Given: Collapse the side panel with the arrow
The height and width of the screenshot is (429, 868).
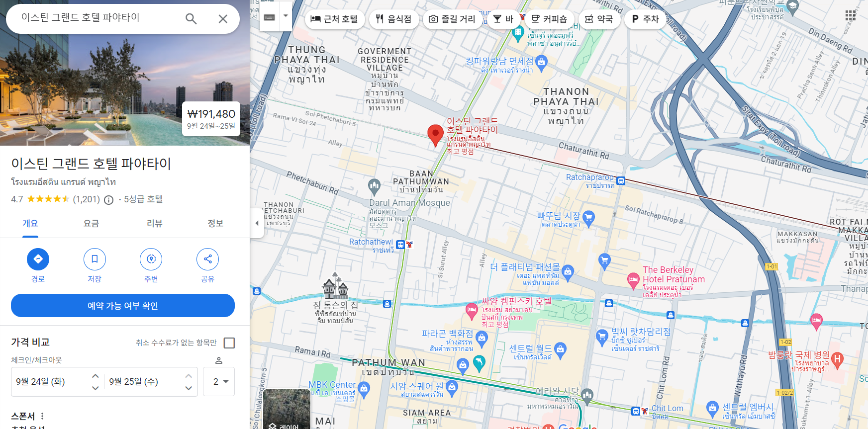Looking at the screenshot, I should tap(257, 223).
